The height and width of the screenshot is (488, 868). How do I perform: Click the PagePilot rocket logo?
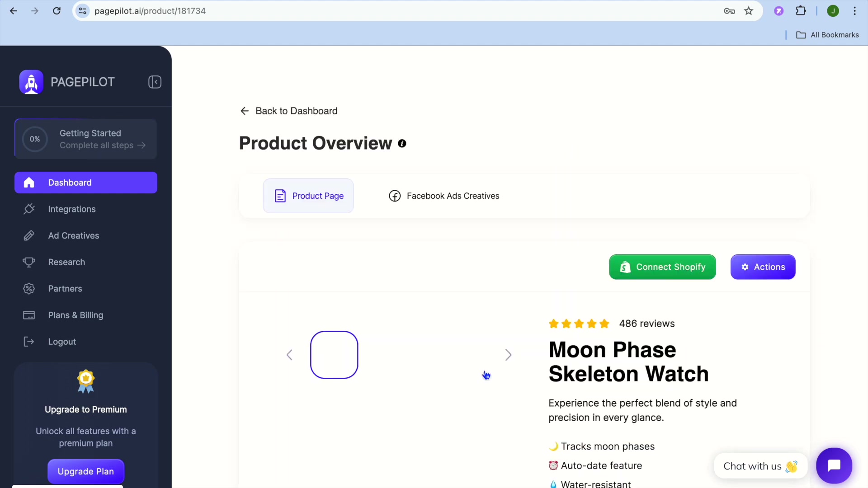pyautogui.click(x=31, y=82)
